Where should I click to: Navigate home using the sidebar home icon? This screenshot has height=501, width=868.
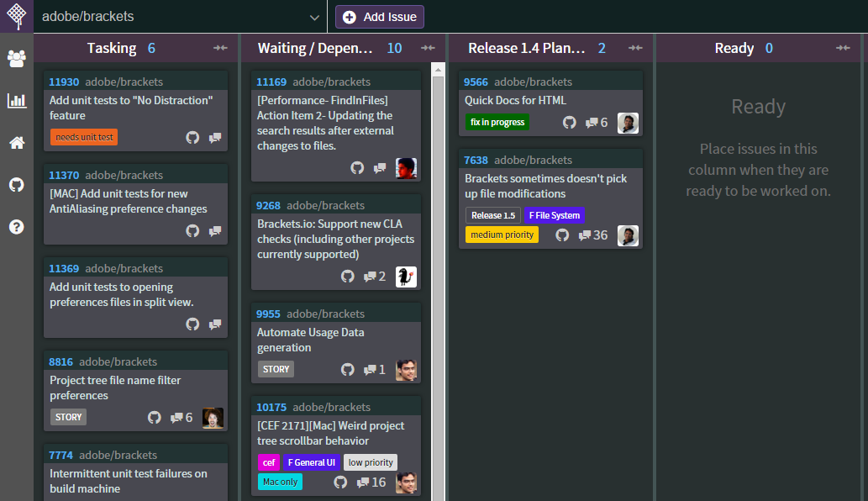point(15,142)
